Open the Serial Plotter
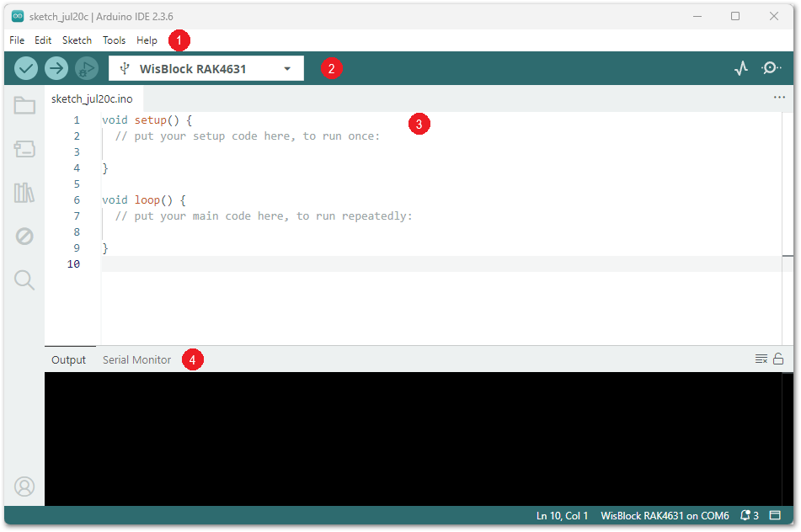The image size is (801, 532). (740, 68)
